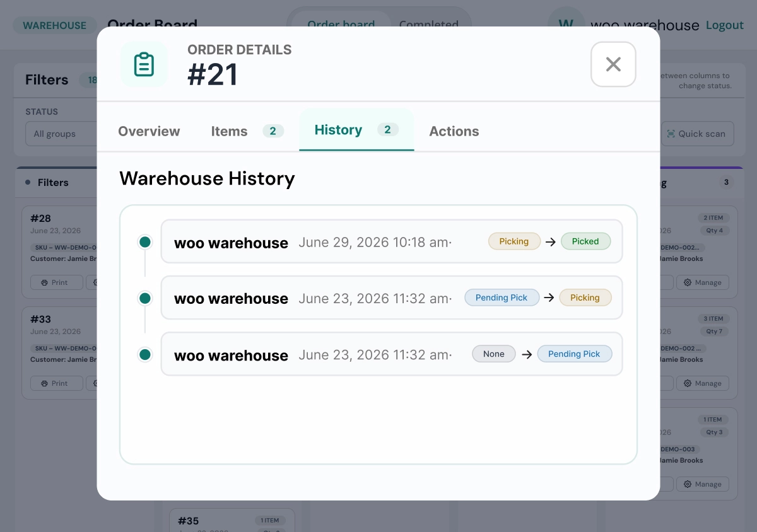This screenshot has height=532, width=757.
Task: Click the Logout link
Action: click(x=725, y=25)
